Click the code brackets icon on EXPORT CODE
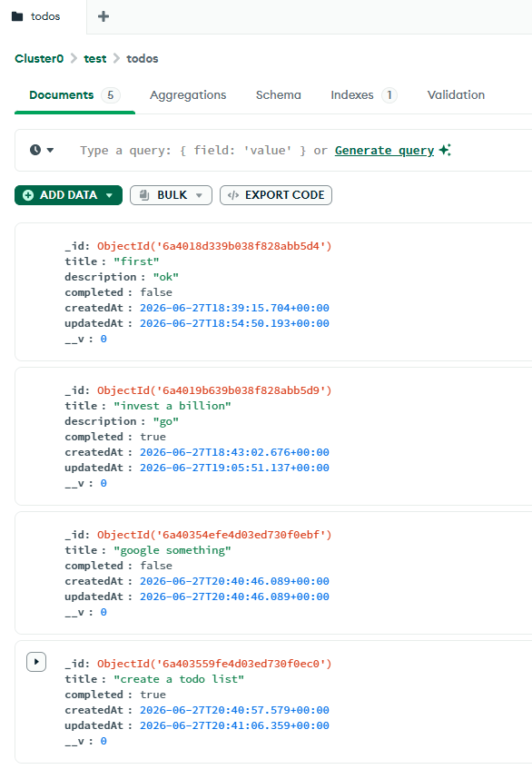This screenshot has width=532, height=769. (x=233, y=195)
